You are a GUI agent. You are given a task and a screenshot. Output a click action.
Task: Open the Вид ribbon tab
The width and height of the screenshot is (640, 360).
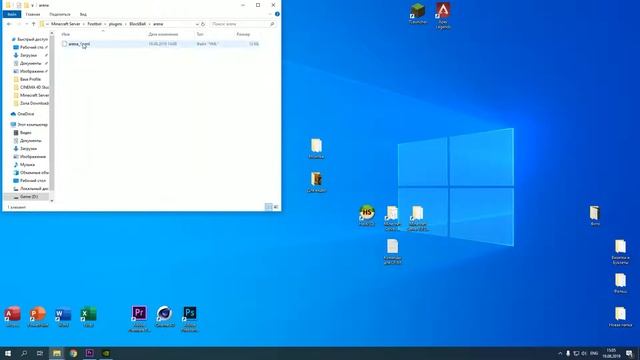[x=83, y=14]
